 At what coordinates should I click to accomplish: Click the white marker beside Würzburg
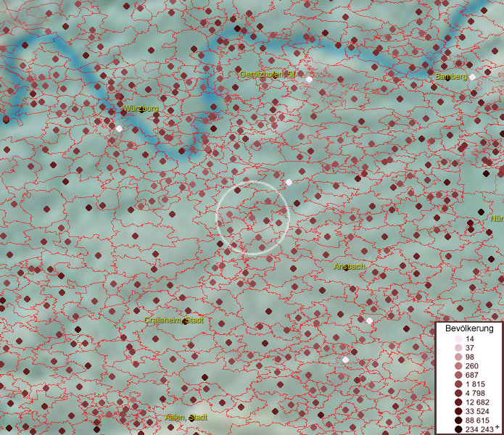tap(120, 128)
